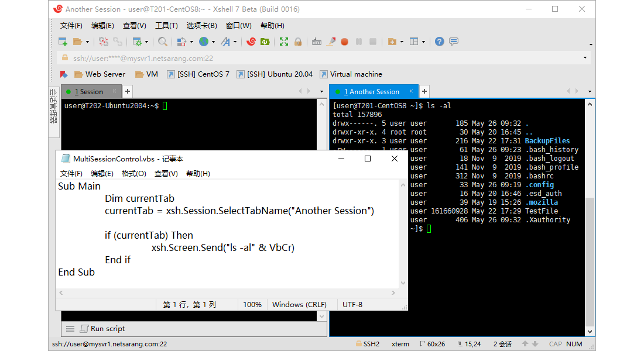Open session properties gear icon
Image resolution: width=644 pixels, height=351 pixels.
pos(137,42)
